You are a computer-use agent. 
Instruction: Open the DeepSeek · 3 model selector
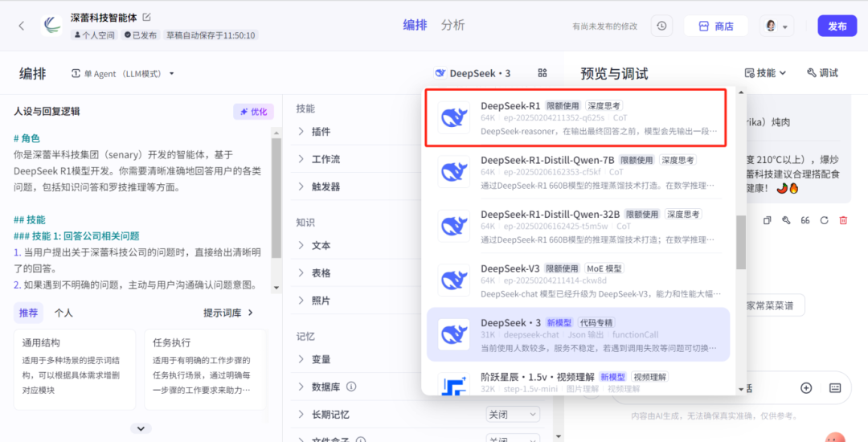tap(473, 74)
